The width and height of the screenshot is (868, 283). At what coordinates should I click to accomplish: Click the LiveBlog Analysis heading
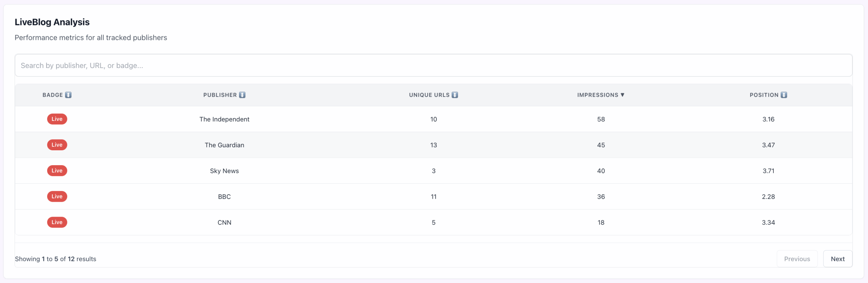point(52,22)
